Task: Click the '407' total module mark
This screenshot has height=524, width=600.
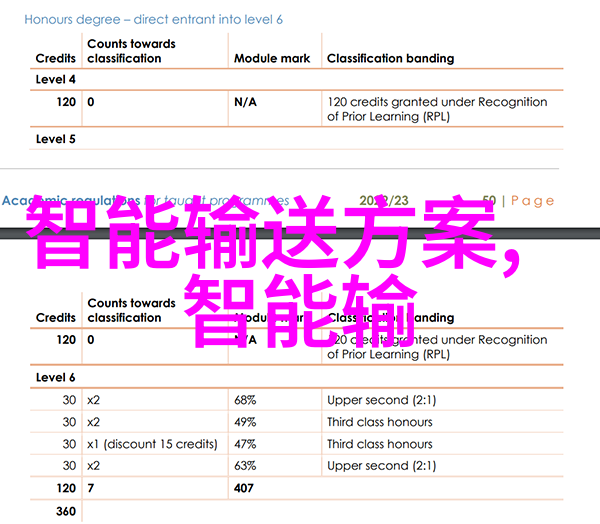Action: pyautogui.click(x=244, y=488)
